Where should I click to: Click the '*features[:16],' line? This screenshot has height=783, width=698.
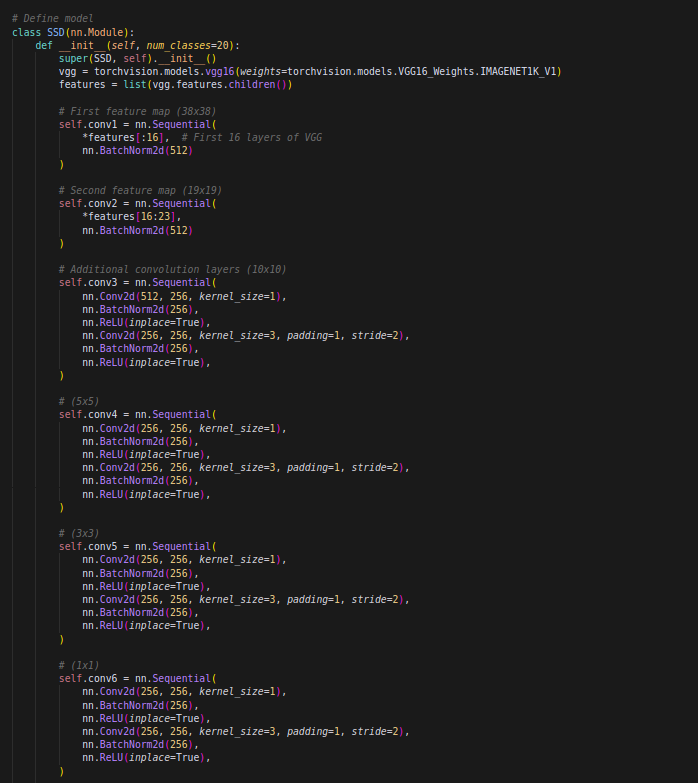[x=126, y=137]
